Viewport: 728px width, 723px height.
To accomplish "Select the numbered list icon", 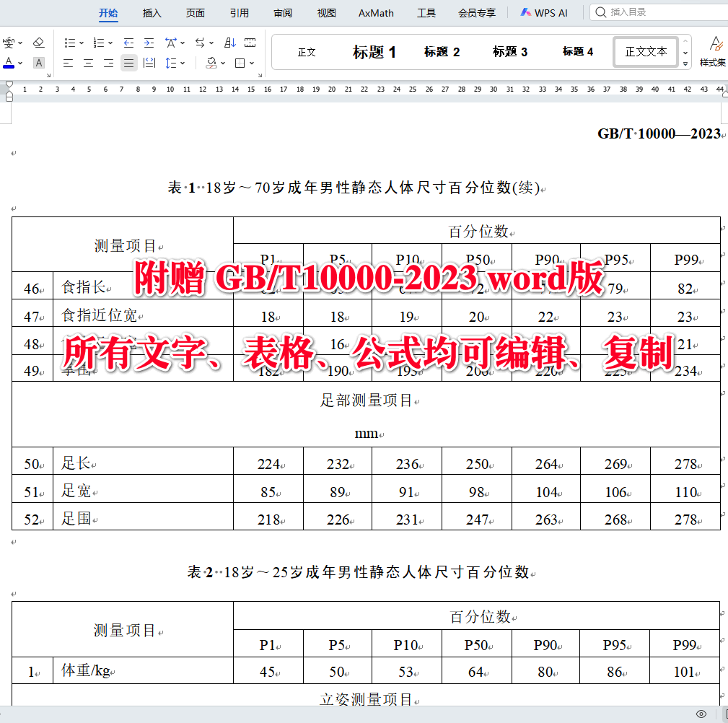I will tap(99, 43).
